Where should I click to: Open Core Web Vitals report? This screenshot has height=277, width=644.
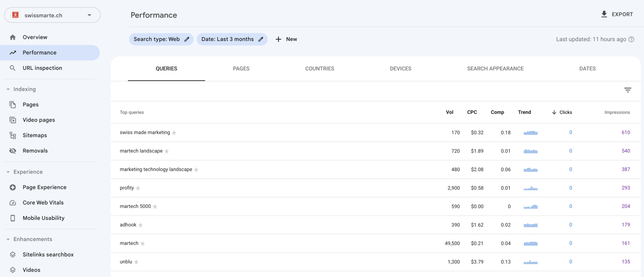(43, 203)
